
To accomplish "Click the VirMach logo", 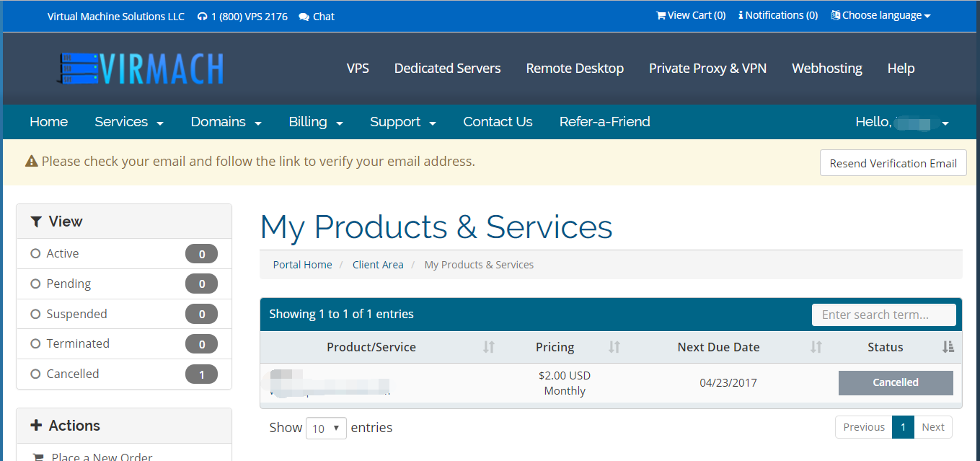I will [140, 69].
